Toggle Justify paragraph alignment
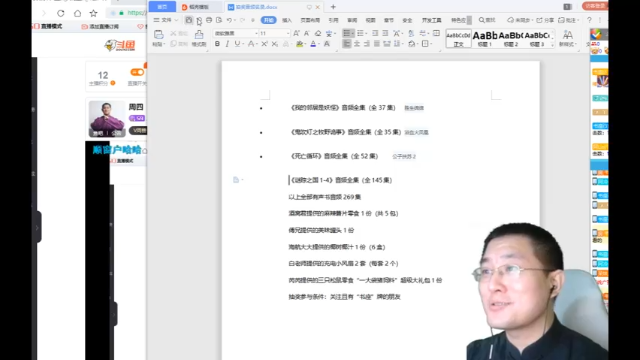640x360 pixels. (x=377, y=44)
